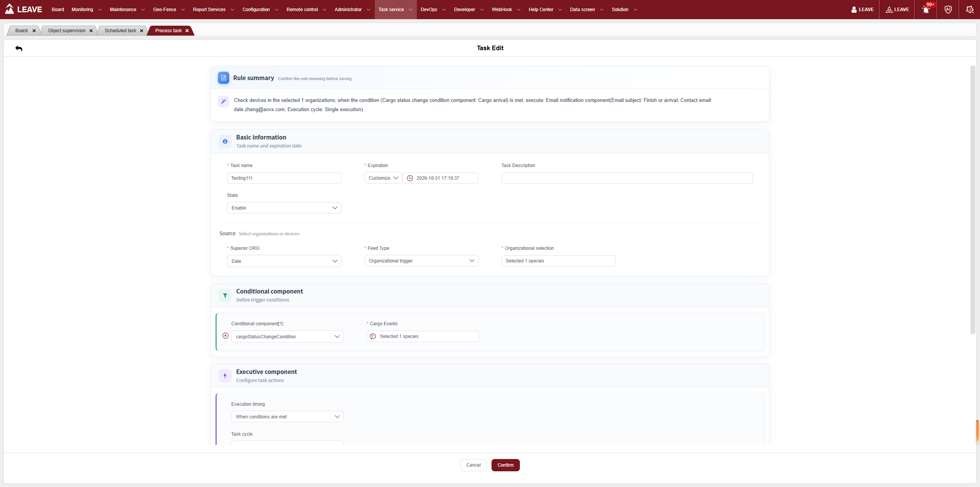Add a condition with the plus circle icon
Screen dimensions: 980x487
click(225, 336)
